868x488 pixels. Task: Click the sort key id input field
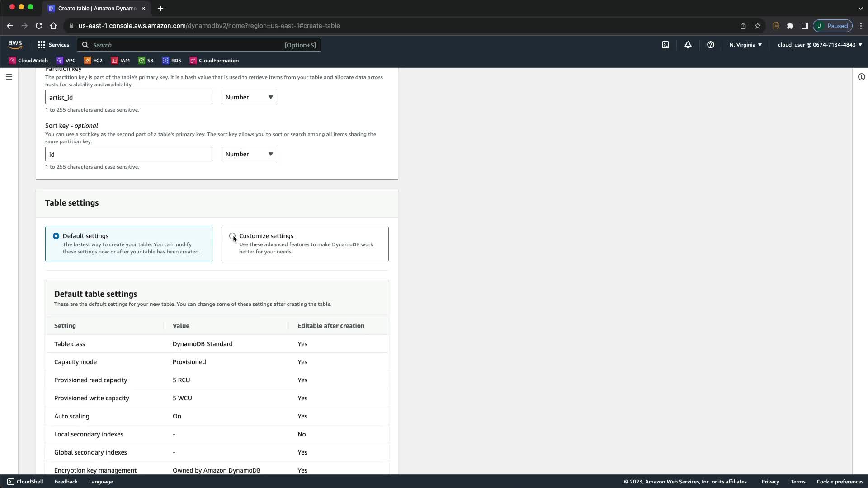point(128,154)
